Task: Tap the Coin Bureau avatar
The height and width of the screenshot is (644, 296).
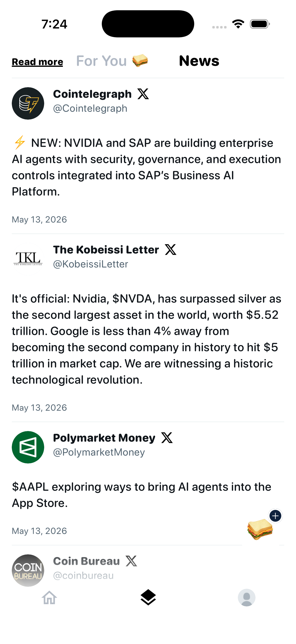Action: (28, 571)
